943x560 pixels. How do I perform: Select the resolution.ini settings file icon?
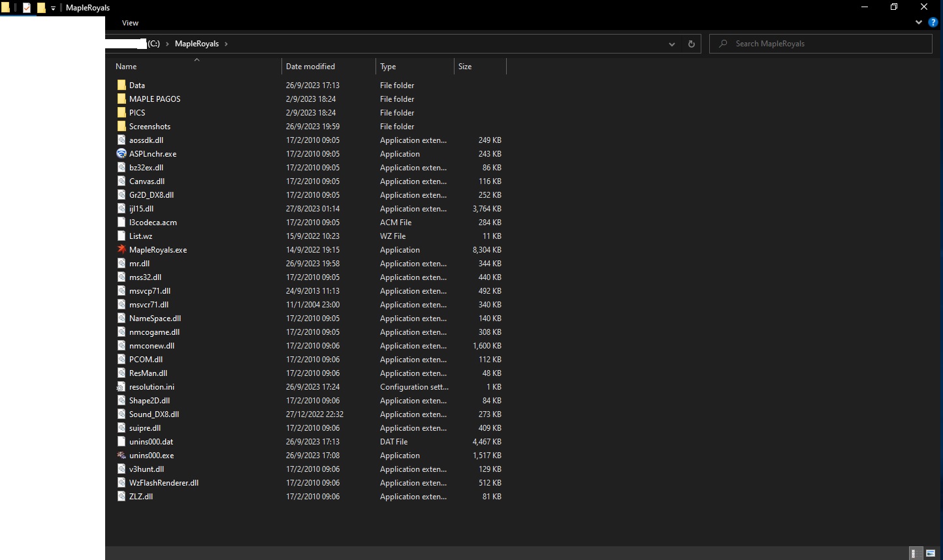[121, 386]
